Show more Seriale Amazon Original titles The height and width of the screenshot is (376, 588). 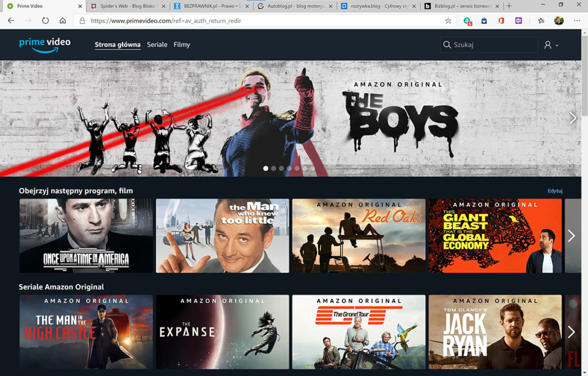tap(571, 332)
